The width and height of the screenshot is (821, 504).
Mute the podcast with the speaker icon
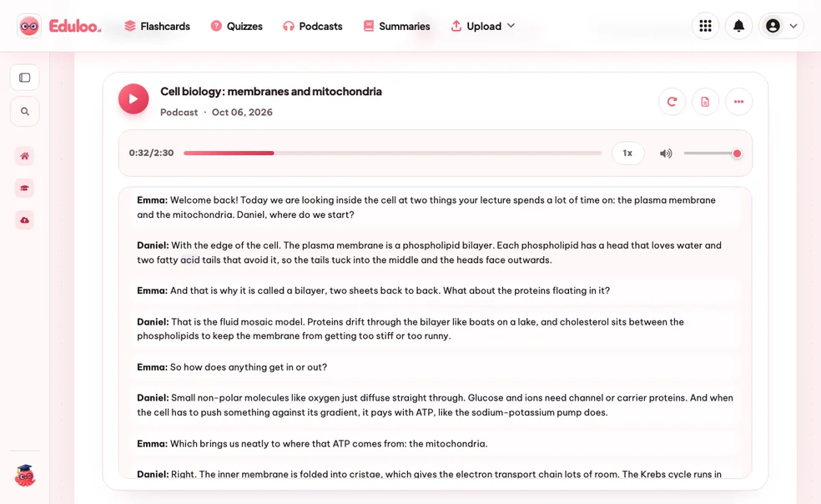click(x=666, y=154)
